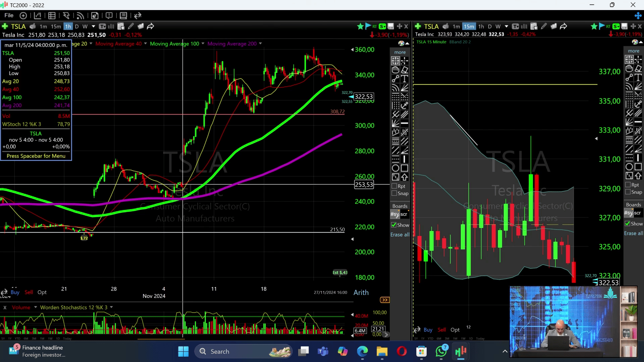Click the share arrow on left chart

point(151,26)
